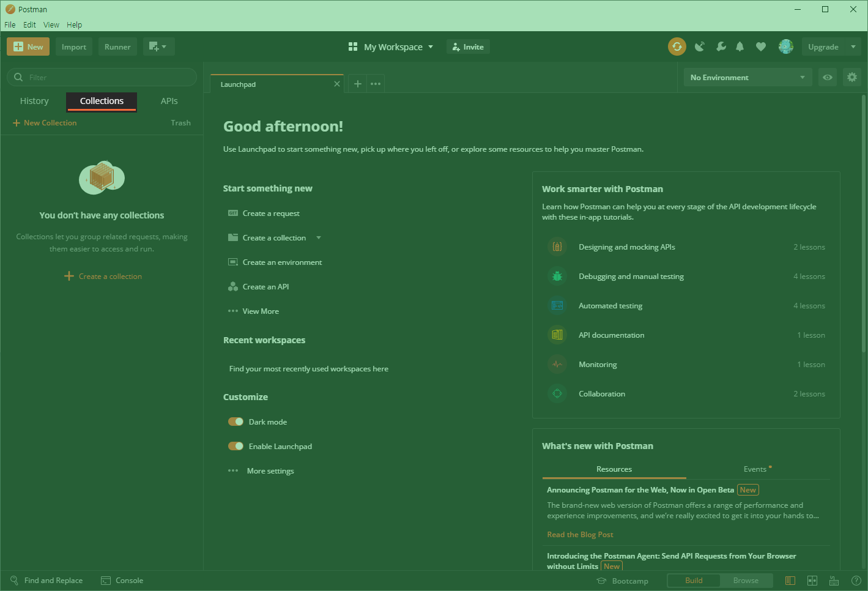
Task: Click the Monitoring pulse icon
Action: (x=557, y=365)
